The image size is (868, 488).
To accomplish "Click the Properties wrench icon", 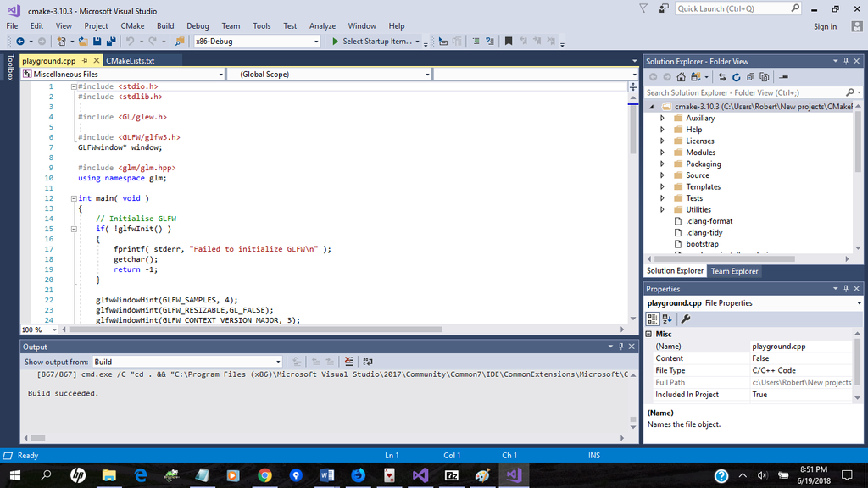I will point(685,319).
